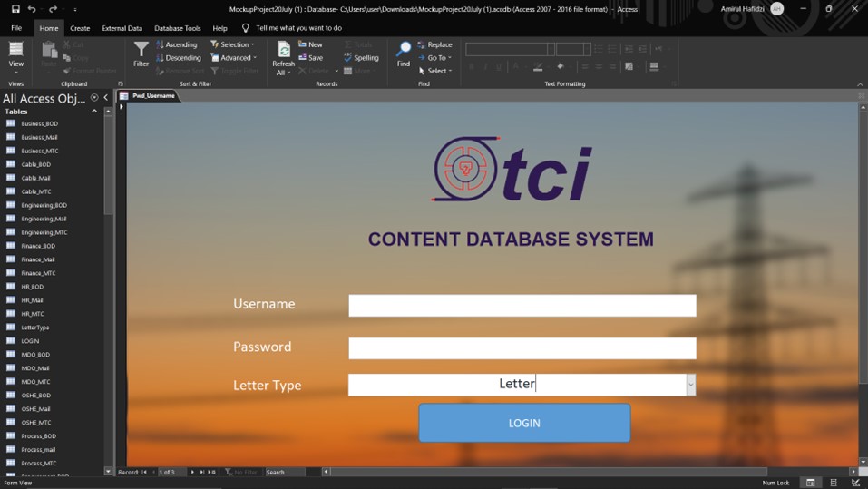Viewport: 868px width, 489px height.
Task: Collapse the Tables group in navigation pane
Action: (94, 112)
